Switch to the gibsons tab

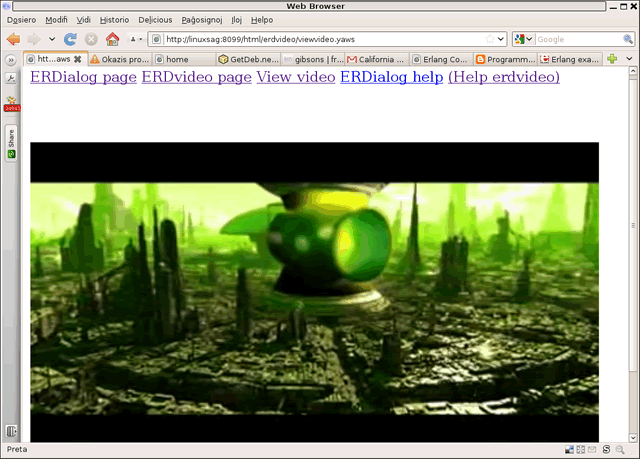(x=313, y=60)
